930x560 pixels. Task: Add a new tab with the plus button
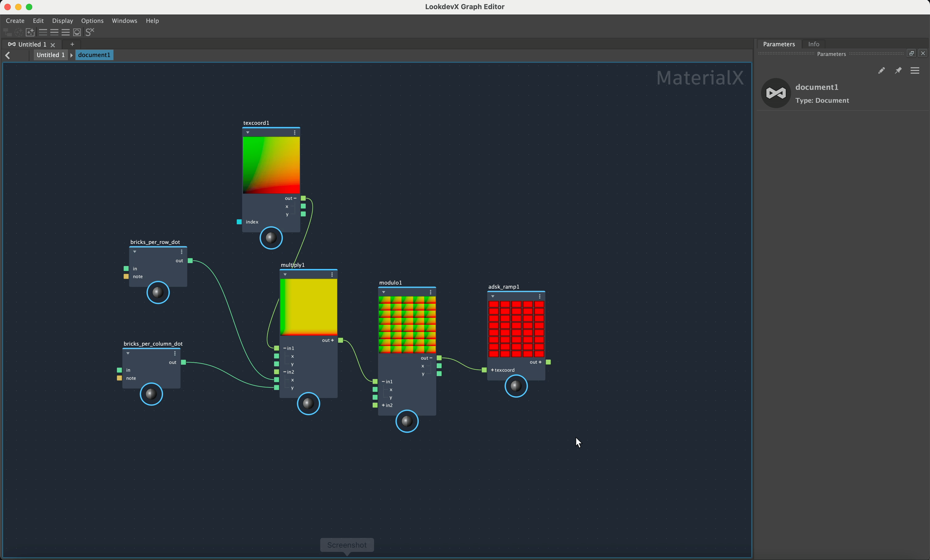tap(72, 44)
